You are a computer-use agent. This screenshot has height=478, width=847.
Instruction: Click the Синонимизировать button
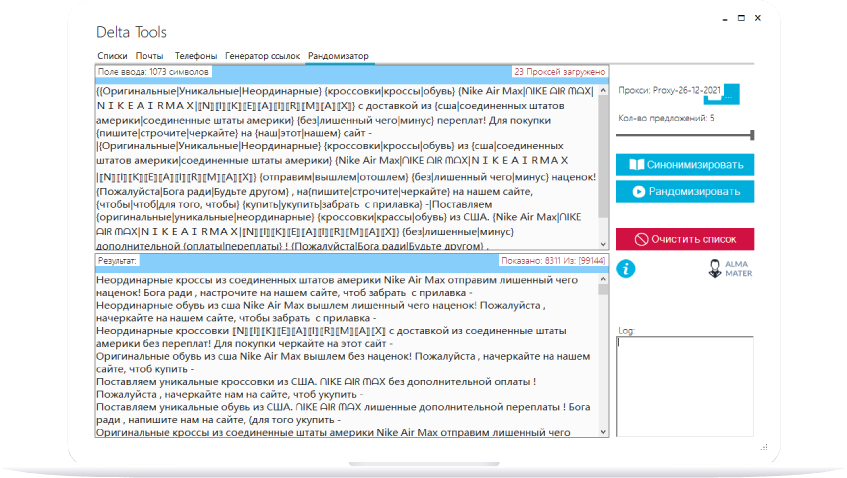[685, 165]
